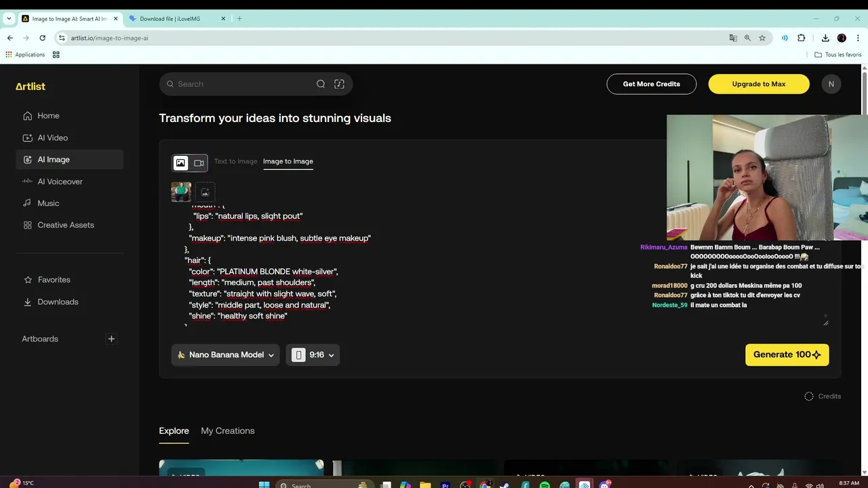The height and width of the screenshot is (488, 868).
Task: Select the uploaded reference image thumbnail
Action: click(x=181, y=192)
